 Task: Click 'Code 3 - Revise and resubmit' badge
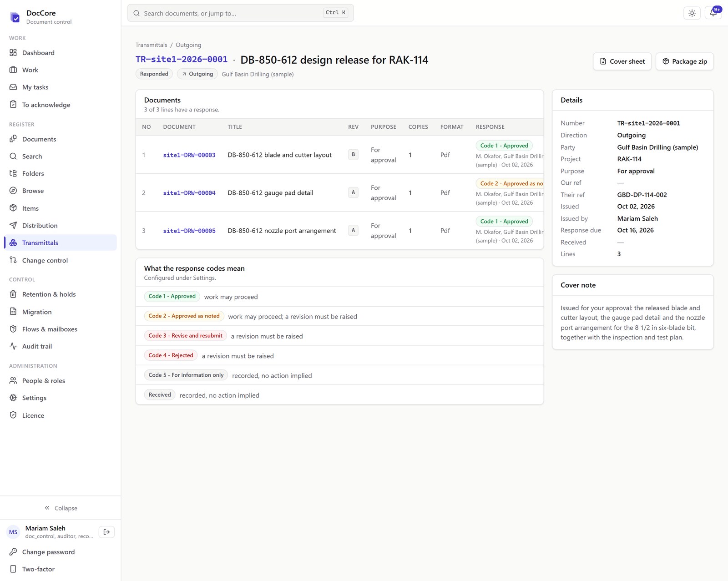point(185,336)
